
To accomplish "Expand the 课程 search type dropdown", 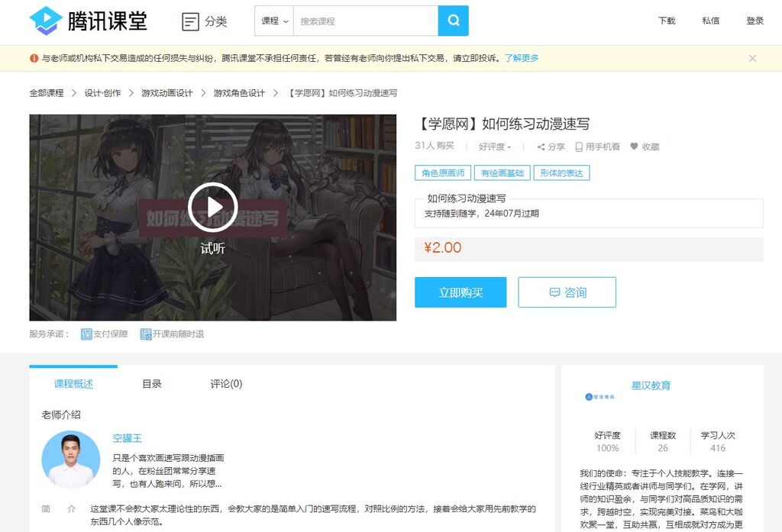I will 274,21.
